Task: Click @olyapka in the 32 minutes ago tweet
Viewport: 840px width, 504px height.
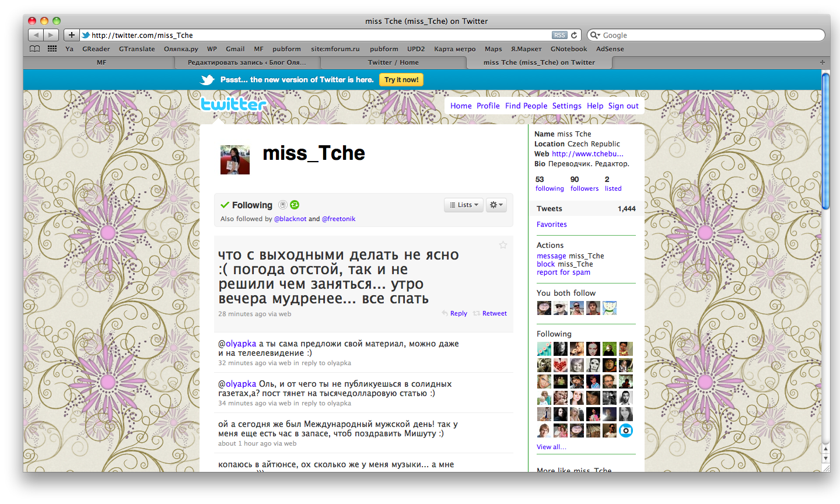Action: 237,344
